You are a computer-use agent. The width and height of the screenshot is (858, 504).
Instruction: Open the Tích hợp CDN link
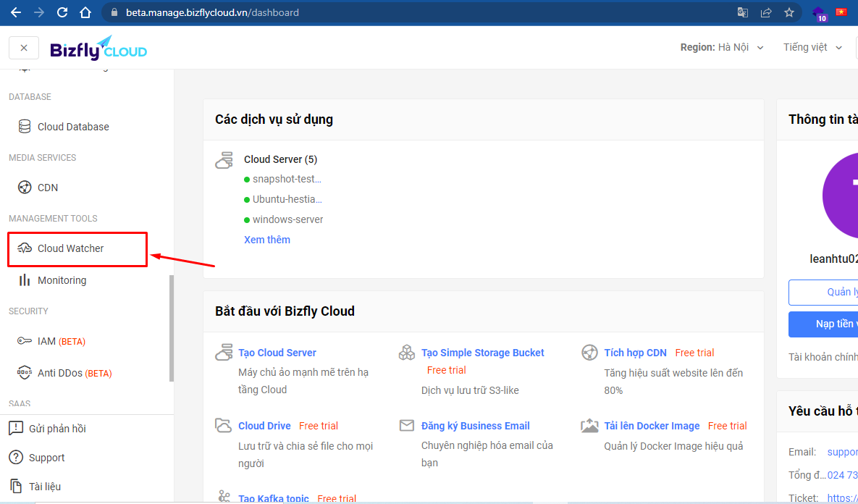pos(635,353)
